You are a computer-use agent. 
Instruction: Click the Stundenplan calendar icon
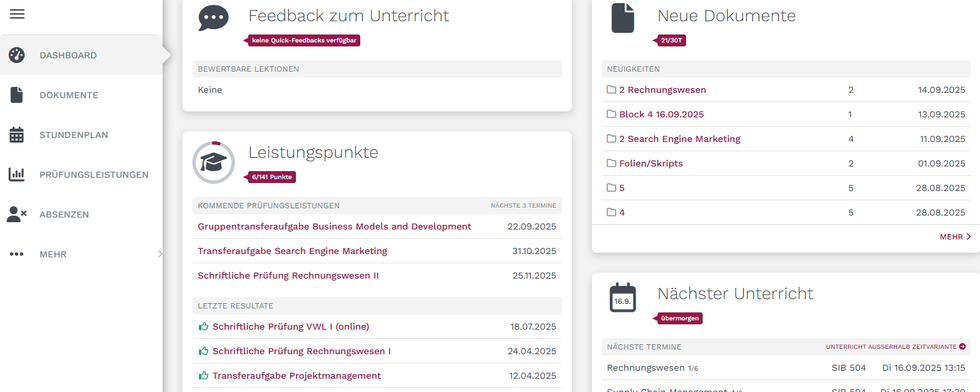16,134
